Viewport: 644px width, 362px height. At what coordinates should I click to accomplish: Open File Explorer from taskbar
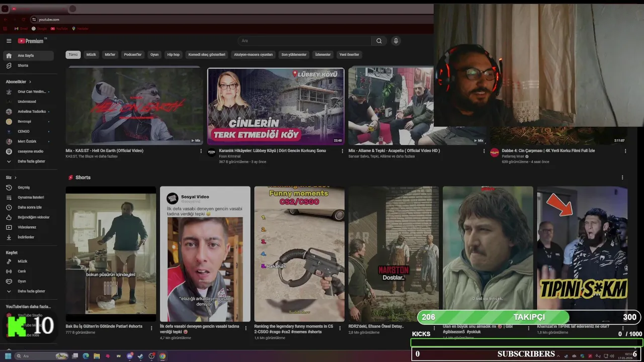coord(97,356)
